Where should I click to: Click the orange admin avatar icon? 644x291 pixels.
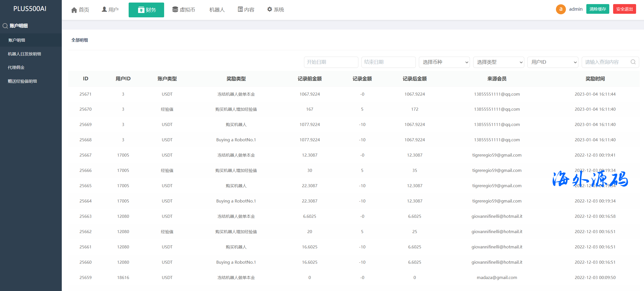561,9
